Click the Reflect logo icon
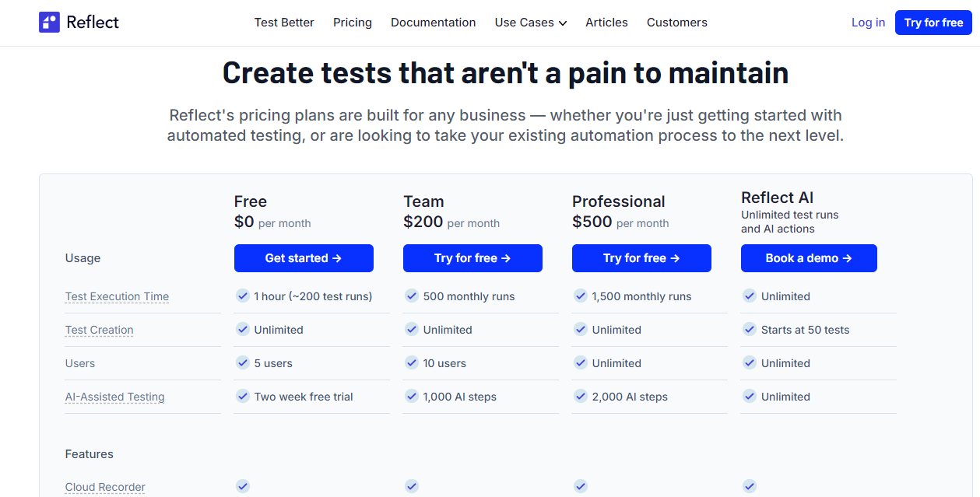 pos(48,23)
